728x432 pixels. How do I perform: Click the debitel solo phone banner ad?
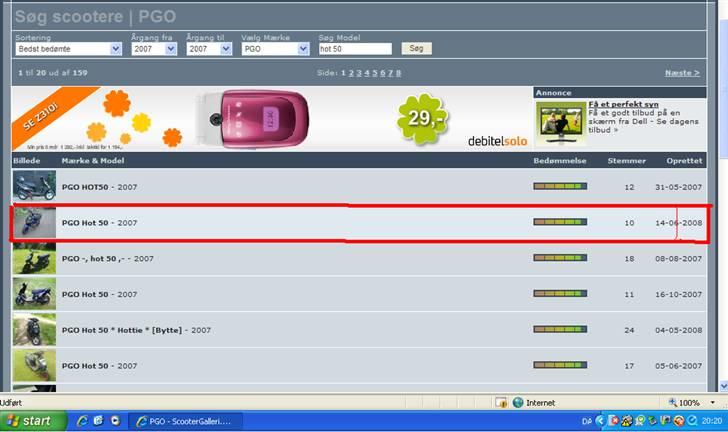point(272,119)
